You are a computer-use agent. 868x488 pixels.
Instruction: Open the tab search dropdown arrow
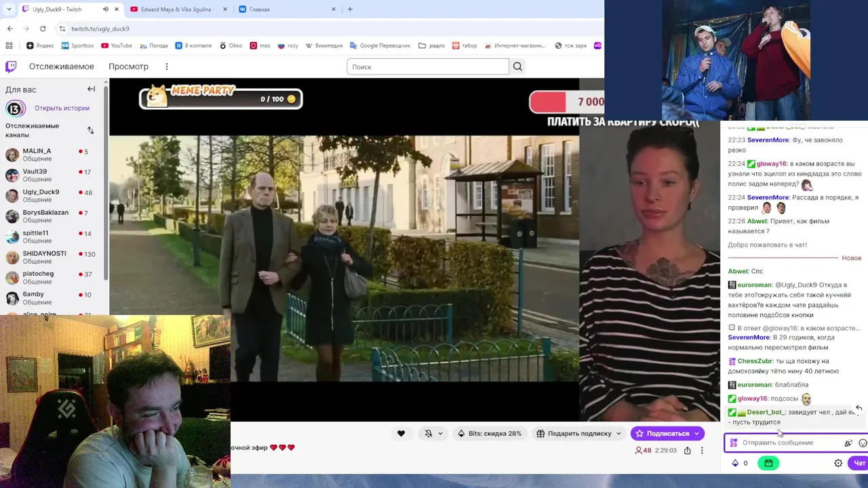(9, 9)
